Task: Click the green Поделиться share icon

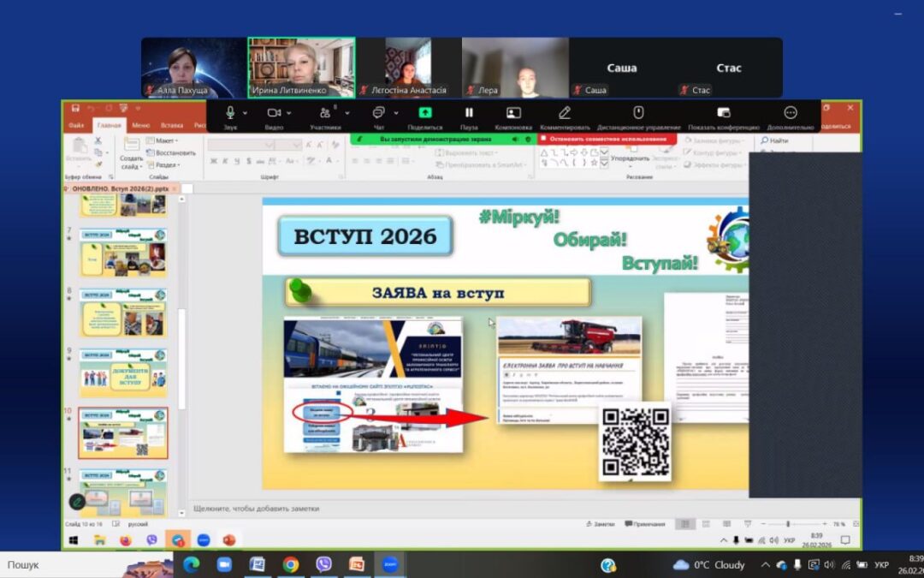Action: (425, 113)
